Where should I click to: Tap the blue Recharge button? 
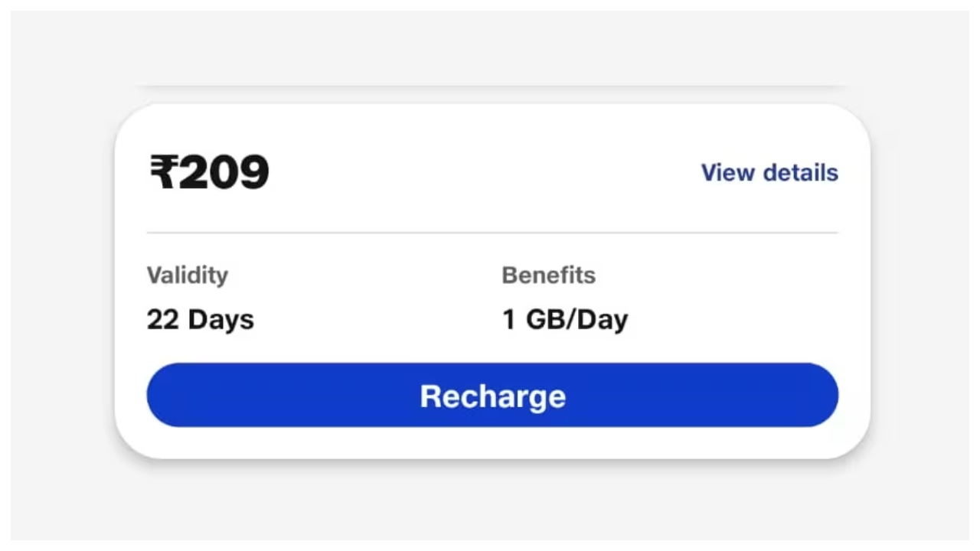(x=492, y=395)
